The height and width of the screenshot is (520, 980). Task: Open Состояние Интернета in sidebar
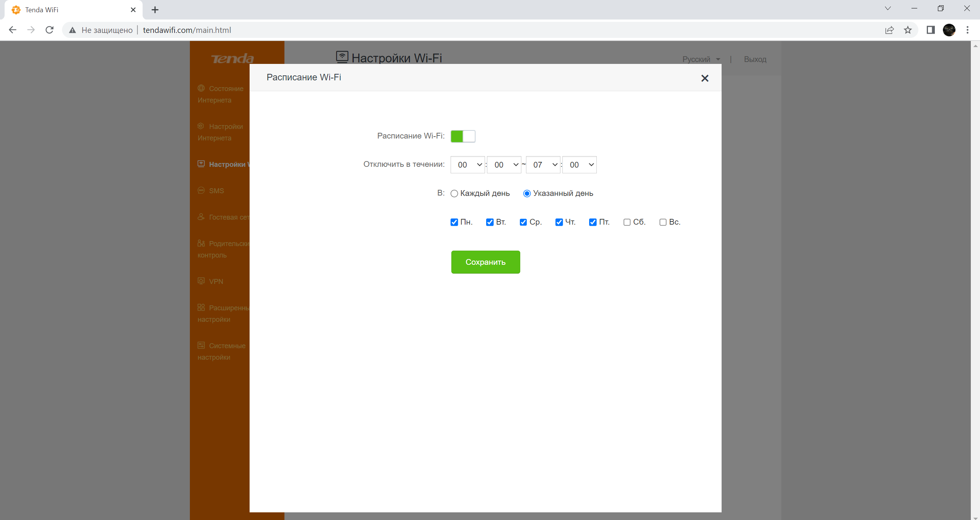(220, 94)
